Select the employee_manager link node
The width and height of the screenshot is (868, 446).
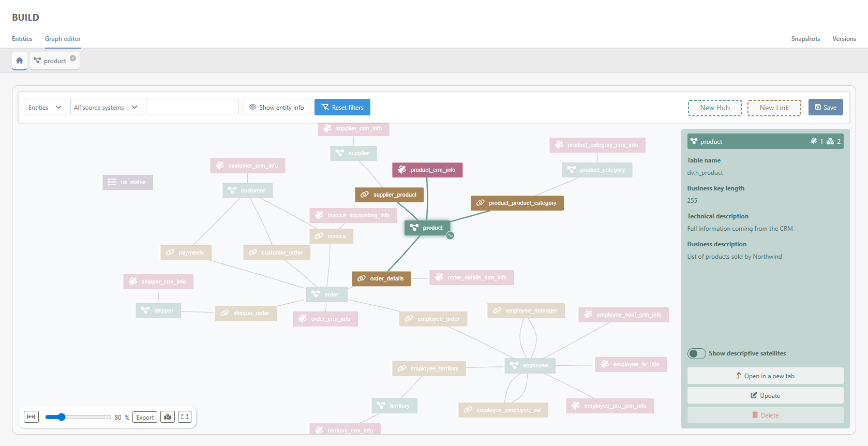pos(526,310)
